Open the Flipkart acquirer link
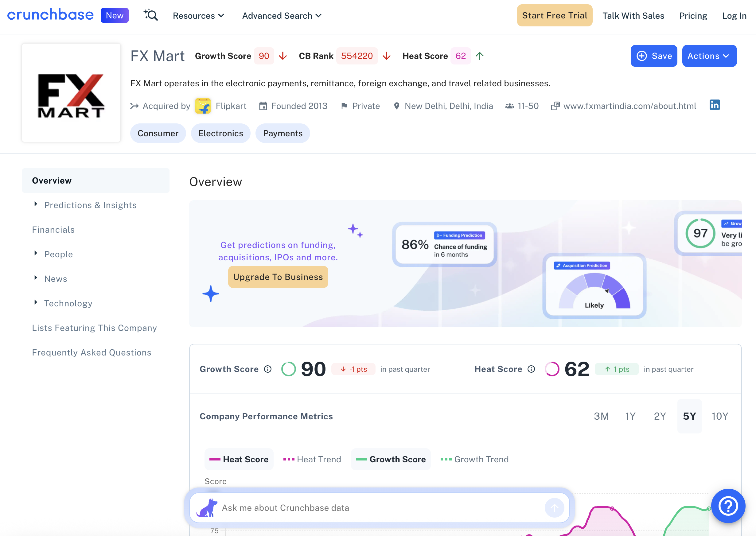 pyautogui.click(x=231, y=106)
